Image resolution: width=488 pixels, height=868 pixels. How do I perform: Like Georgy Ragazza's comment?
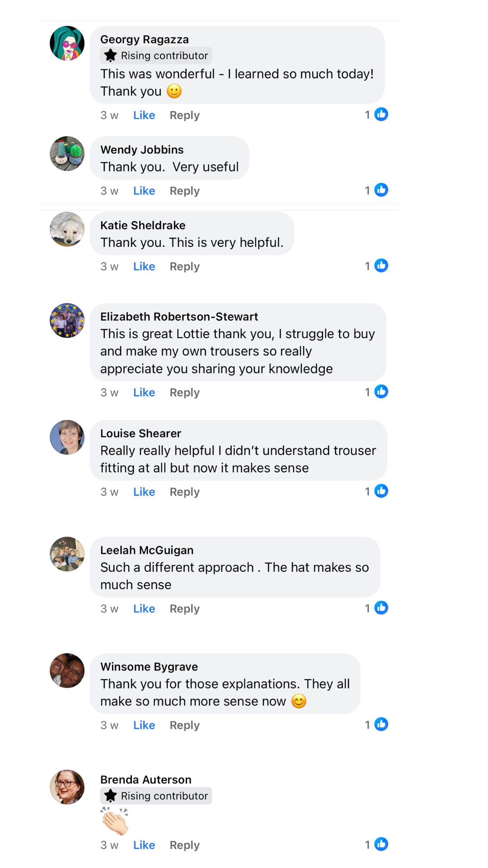[x=144, y=115]
